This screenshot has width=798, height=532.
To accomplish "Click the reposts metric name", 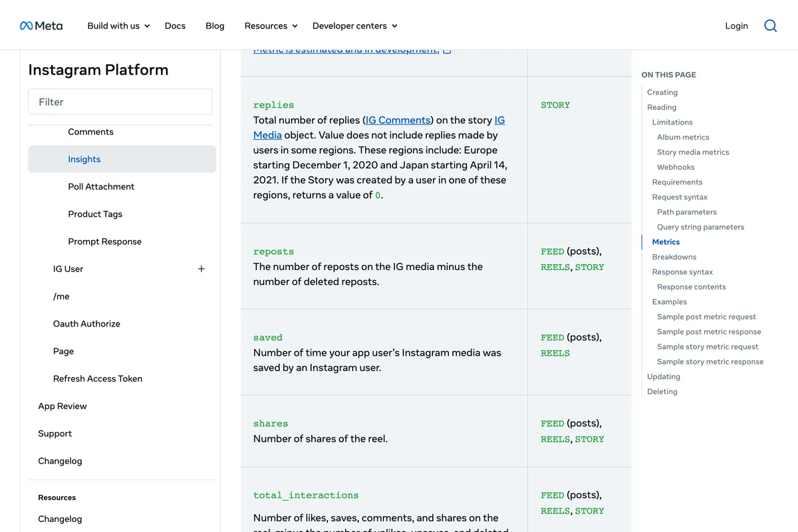I will [x=273, y=252].
